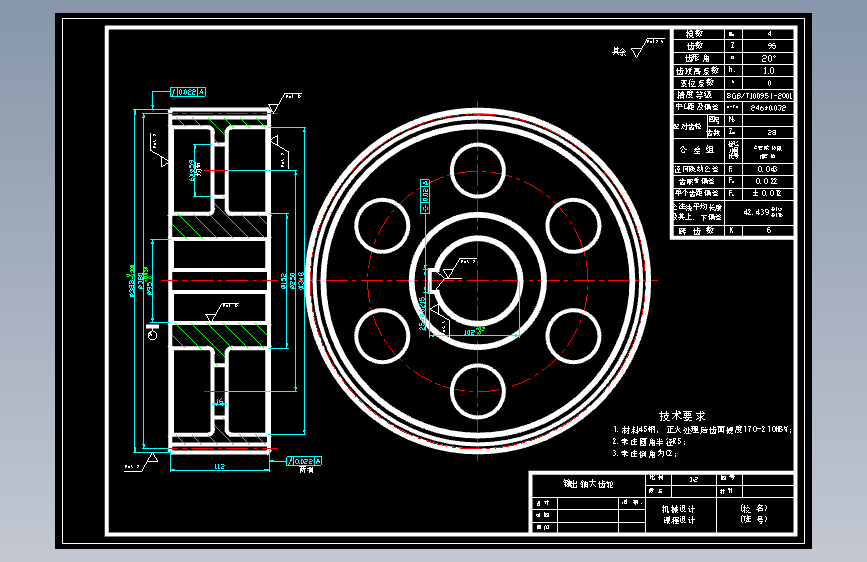Select the top lightening hole in front view
867x562 pixels.
pos(478,171)
